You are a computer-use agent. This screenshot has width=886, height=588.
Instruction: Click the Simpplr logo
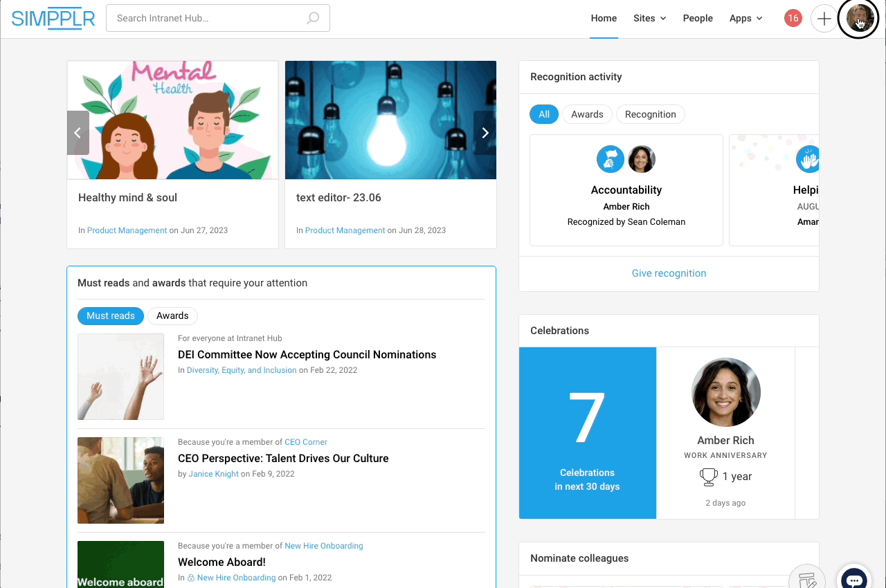click(x=53, y=19)
